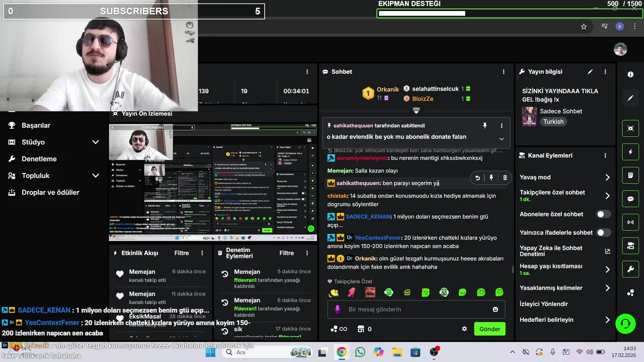Open File Explorer from the taskbar

coord(397,352)
